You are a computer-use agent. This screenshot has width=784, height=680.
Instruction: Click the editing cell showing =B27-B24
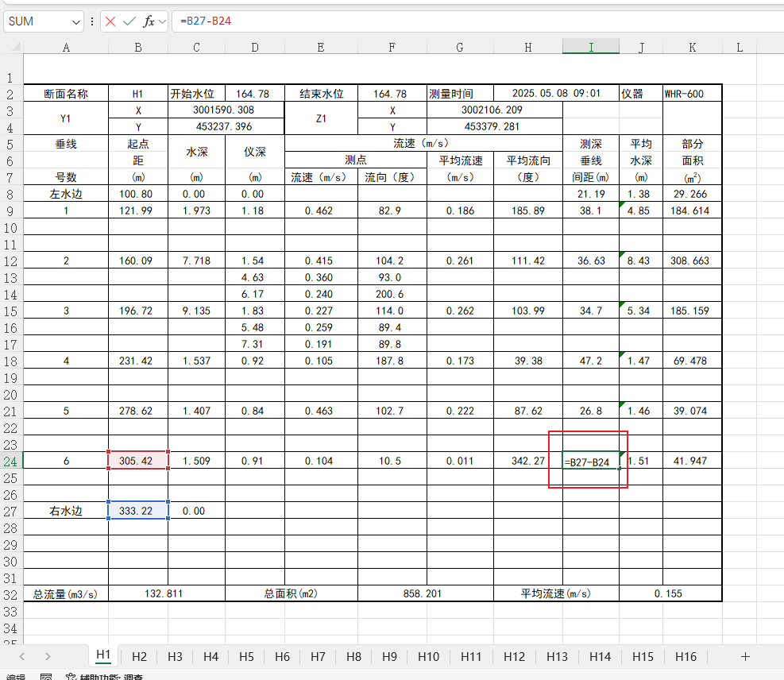[x=591, y=461]
